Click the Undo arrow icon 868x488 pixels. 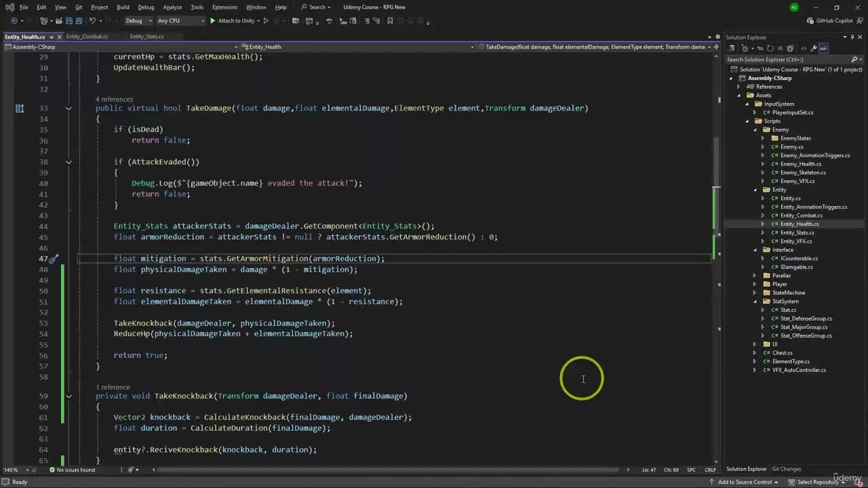pyautogui.click(x=93, y=21)
